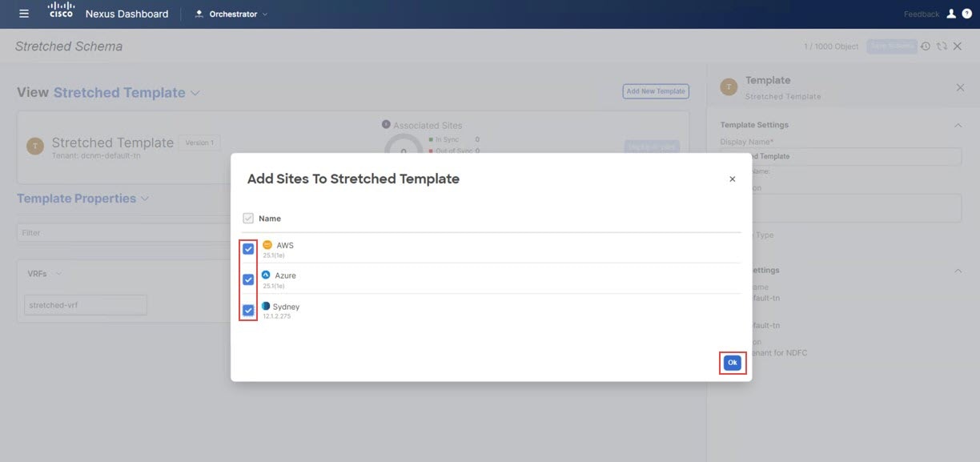Click the AWS site name
Screen dimensions: 980x462
pyautogui.click(x=285, y=246)
